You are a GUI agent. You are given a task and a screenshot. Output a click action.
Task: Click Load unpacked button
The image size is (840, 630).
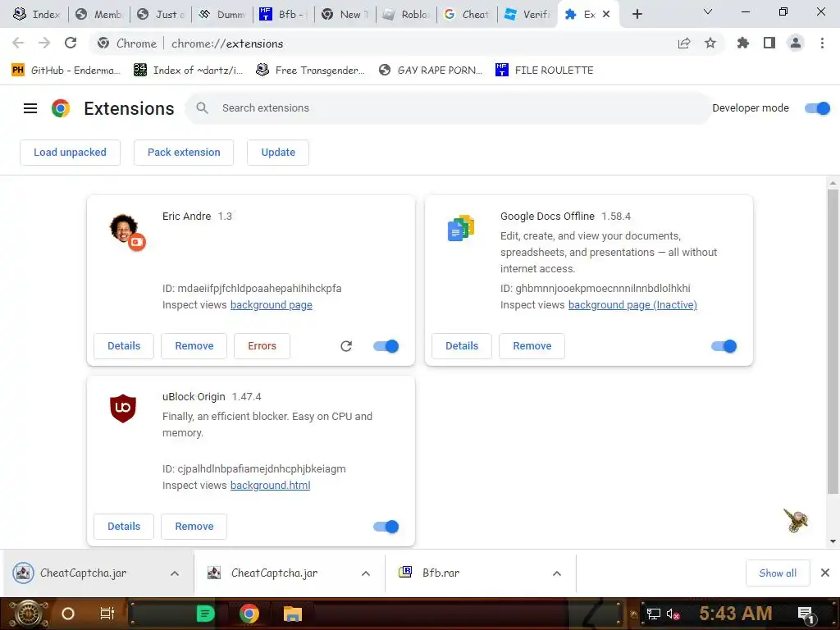click(x=71, y=152)
